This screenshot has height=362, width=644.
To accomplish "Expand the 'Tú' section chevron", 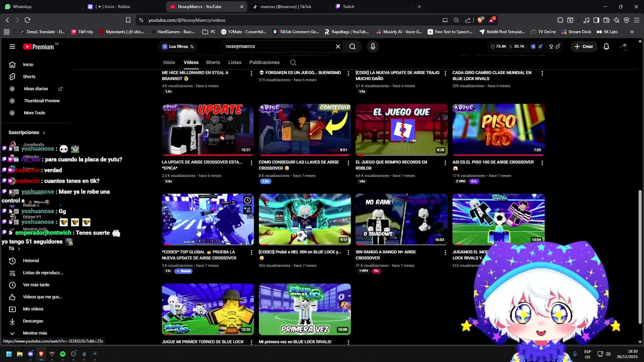I will click(x=19, y=248).
